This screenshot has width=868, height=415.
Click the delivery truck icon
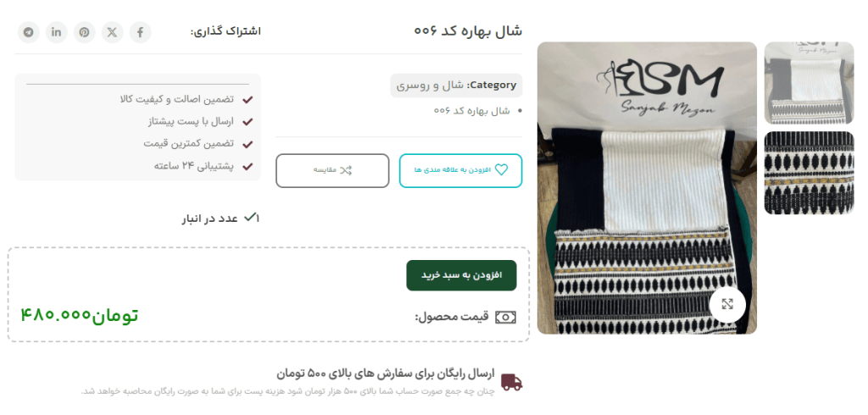click(x=511, y=382)
